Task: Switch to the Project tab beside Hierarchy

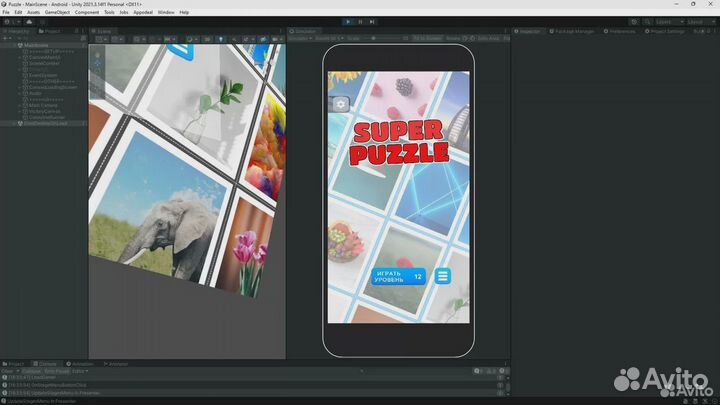Action: tap(50, 31)
